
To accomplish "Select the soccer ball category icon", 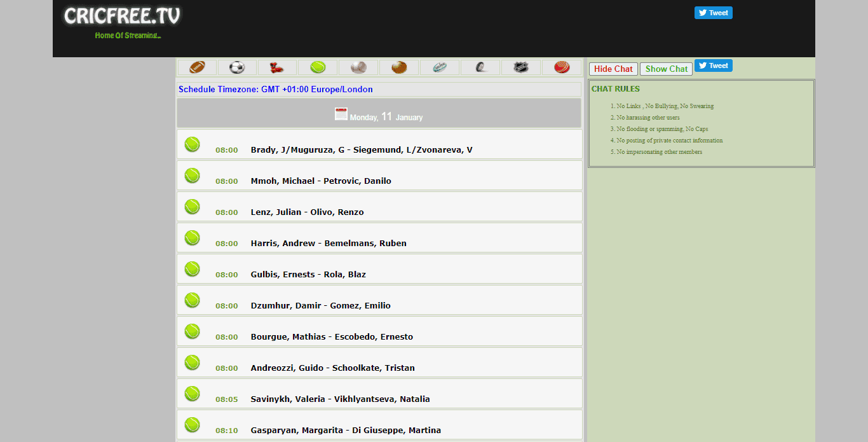I will click(237, 67).
